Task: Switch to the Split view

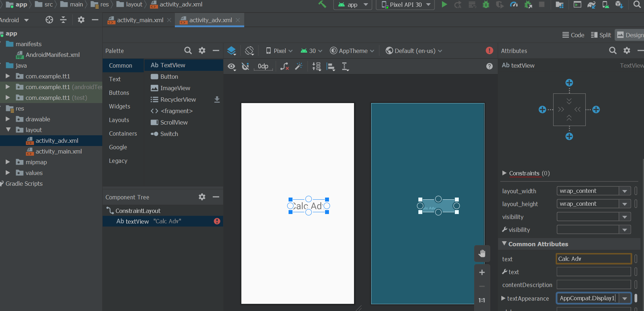Action: pyautogui.click(x=601, y=35)
